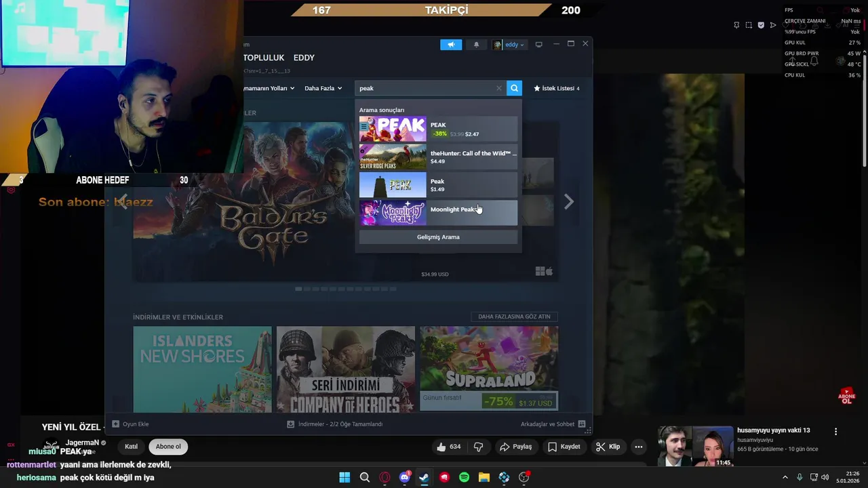Viewport: 868px width, 488px height.
Task: Click the volume speaker tray icon
Action: point(825,477)
